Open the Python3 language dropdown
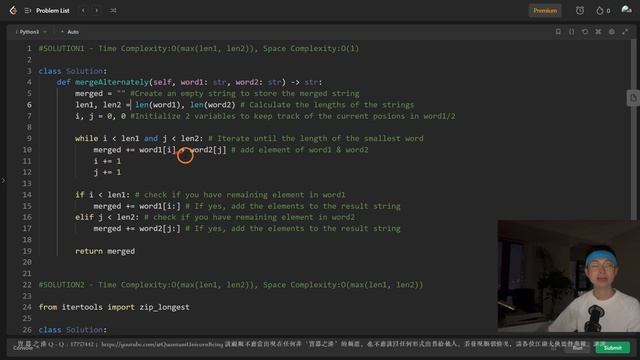 click(31, 32)
